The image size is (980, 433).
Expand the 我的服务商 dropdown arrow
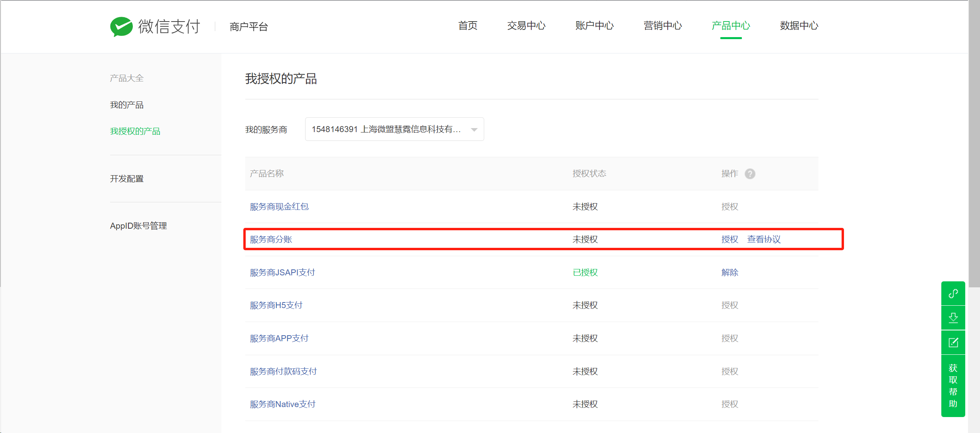[x=474, y=130]
